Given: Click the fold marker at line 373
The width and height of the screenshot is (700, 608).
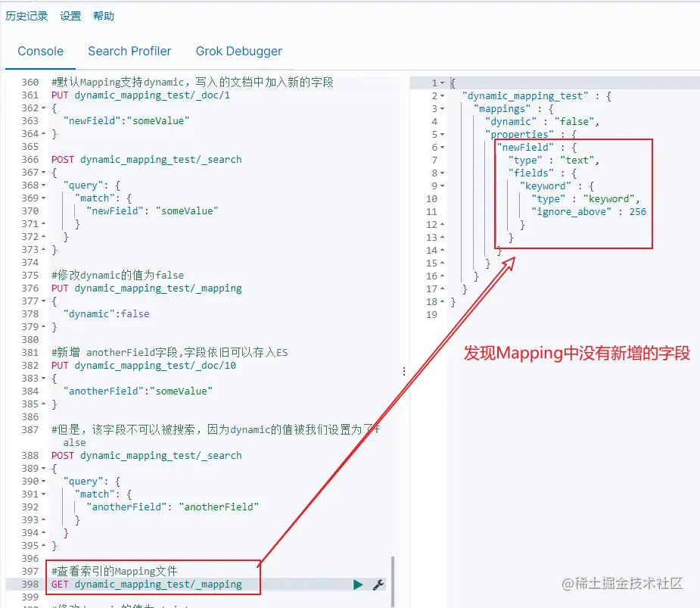Looking at the screenshot, I should coord(44,250).
